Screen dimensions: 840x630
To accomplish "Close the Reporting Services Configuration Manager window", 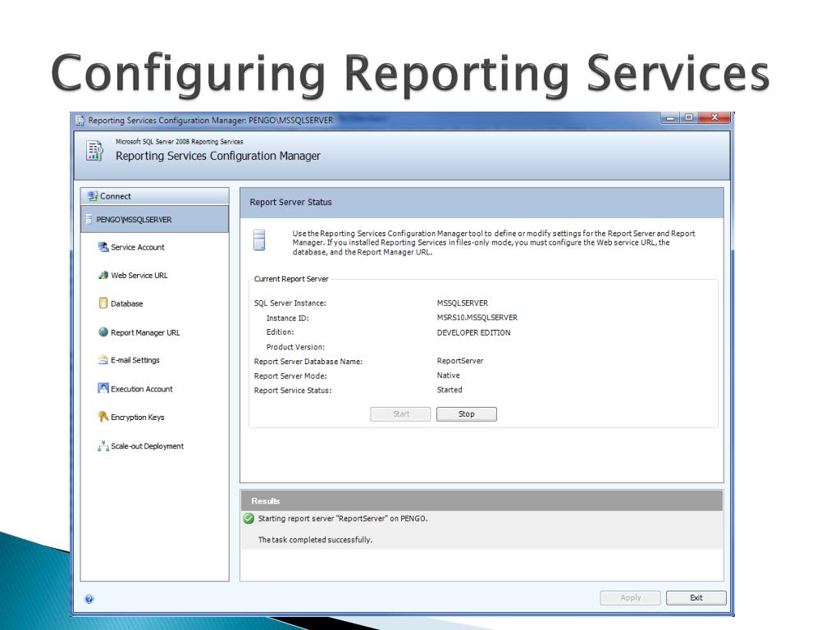I will pyautogui.click(x=714, y=118).
